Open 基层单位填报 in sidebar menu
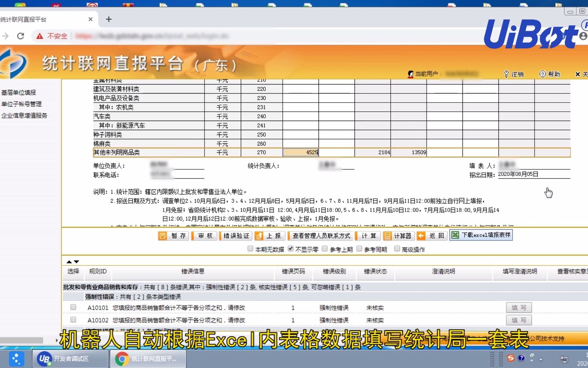This screenshot has width=588, height=368. 18,92
